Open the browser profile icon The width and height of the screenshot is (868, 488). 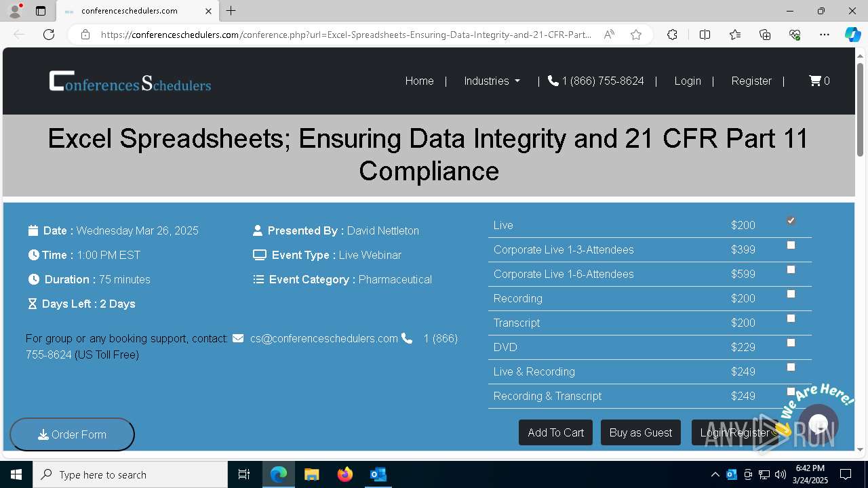(x=15, y=11)
